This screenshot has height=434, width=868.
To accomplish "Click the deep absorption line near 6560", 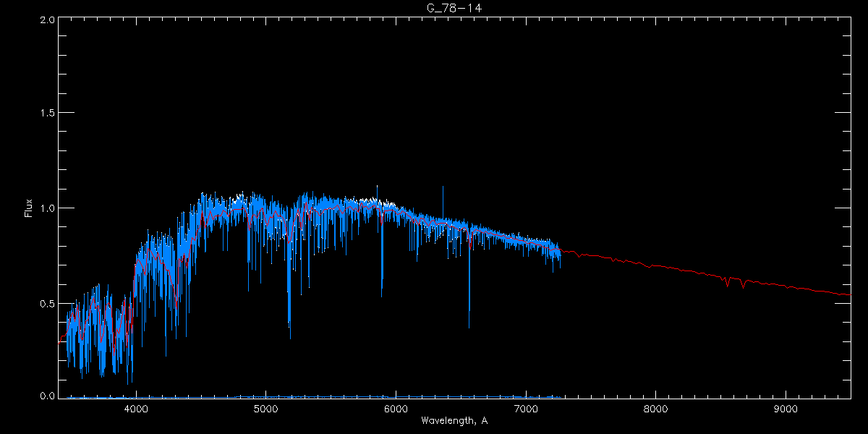I will click(x=469, y=281).
